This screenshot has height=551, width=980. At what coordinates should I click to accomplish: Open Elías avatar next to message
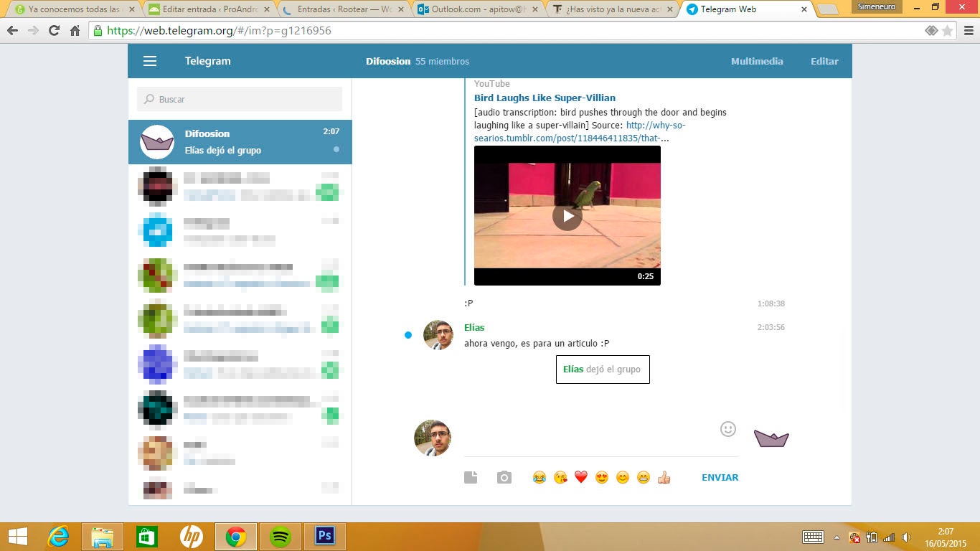pos(438,335)
